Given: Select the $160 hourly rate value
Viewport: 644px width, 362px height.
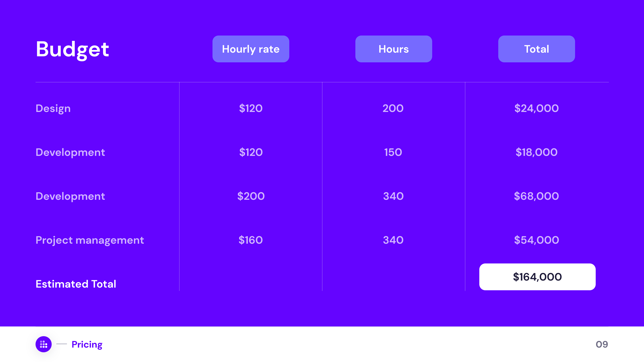Looking at the screenshot, I should (x=251, y=240).
